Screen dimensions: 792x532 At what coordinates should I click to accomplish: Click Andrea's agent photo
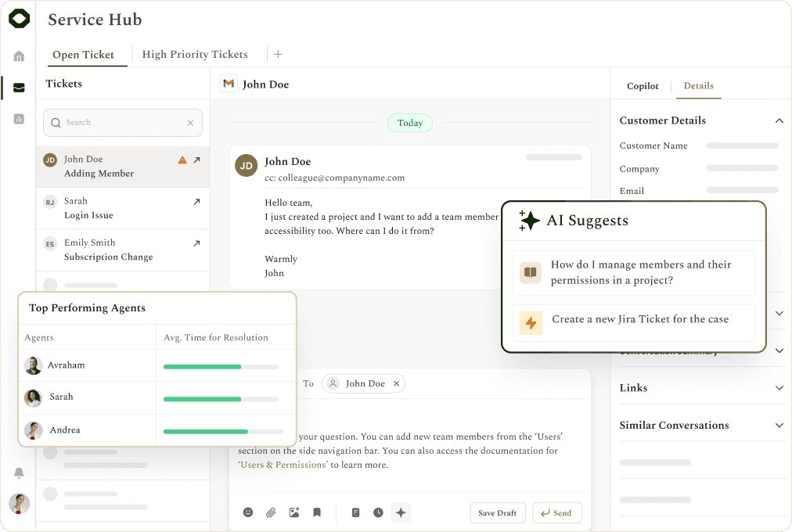coord(34,430)
